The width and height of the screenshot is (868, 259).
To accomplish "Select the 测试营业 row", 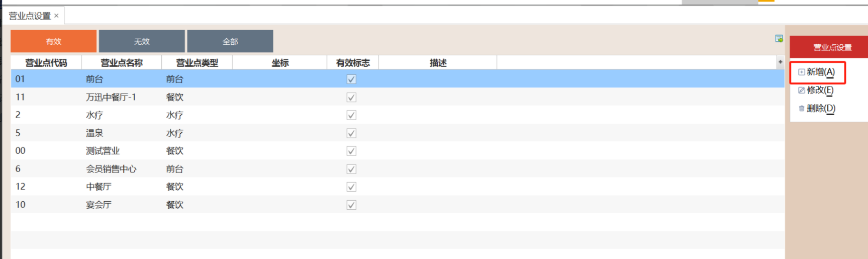I will click(x=103, y=151).
